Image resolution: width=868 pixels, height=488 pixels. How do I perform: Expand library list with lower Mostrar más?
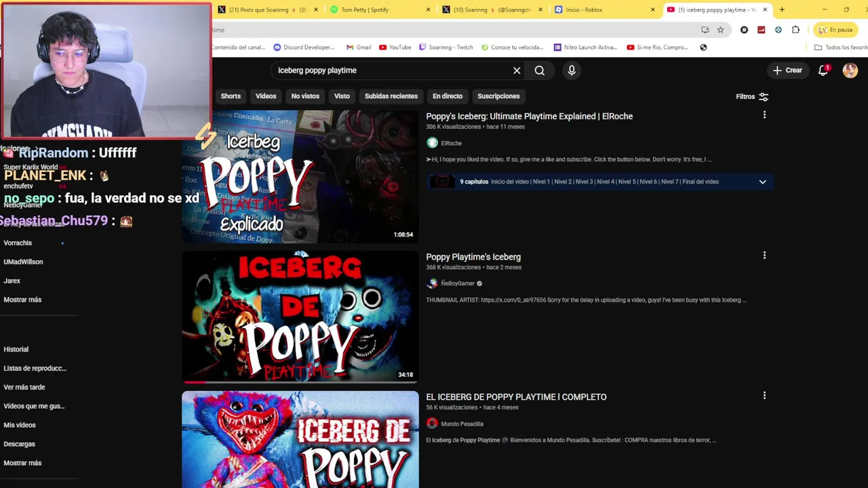[22, 463]
